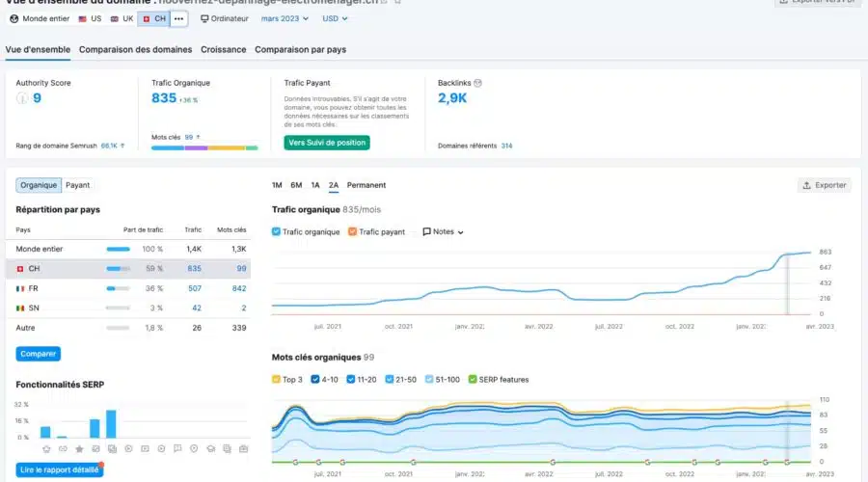
Task: Click the featured snippet crown icon in SERP features
Action: tap(45, 449)
